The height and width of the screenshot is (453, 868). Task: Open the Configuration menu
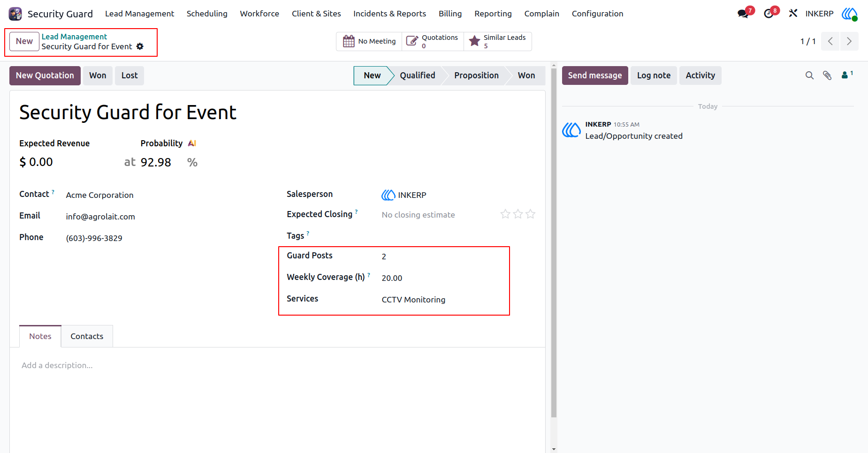click(x=597, y=14)
